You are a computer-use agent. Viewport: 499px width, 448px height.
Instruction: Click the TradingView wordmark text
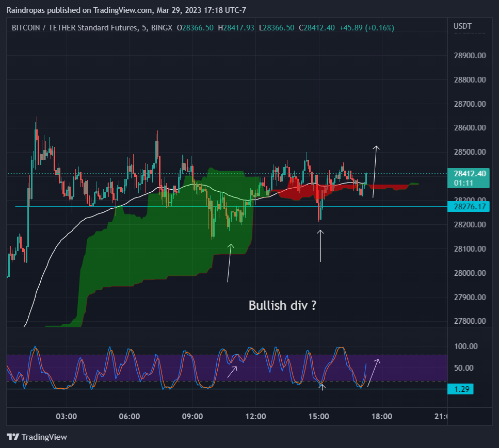click(44, 437)
